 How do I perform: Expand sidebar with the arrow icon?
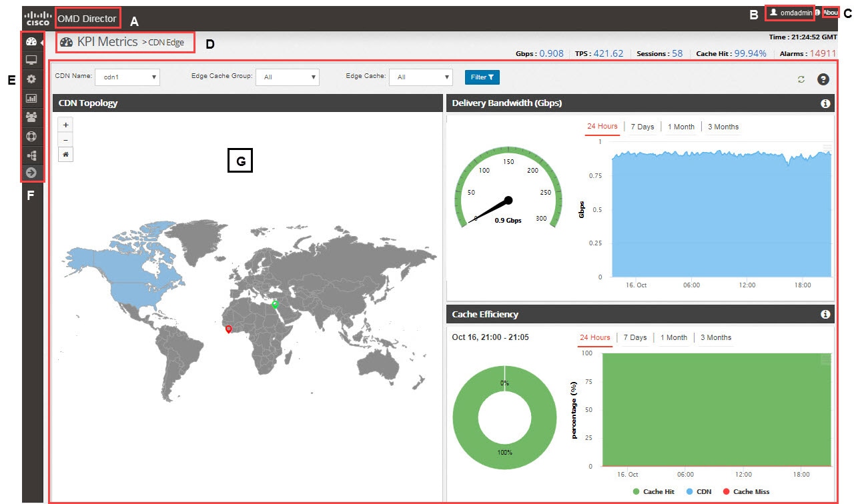click(31, 173)
